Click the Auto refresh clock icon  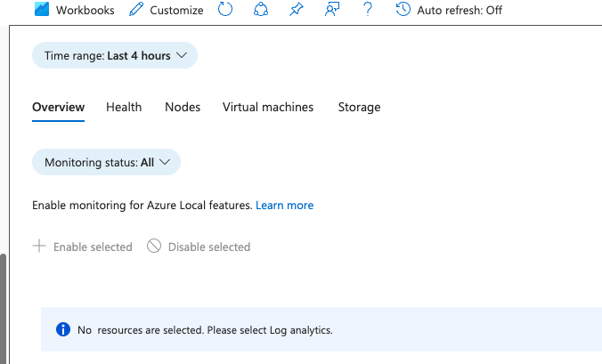point(403,10)
